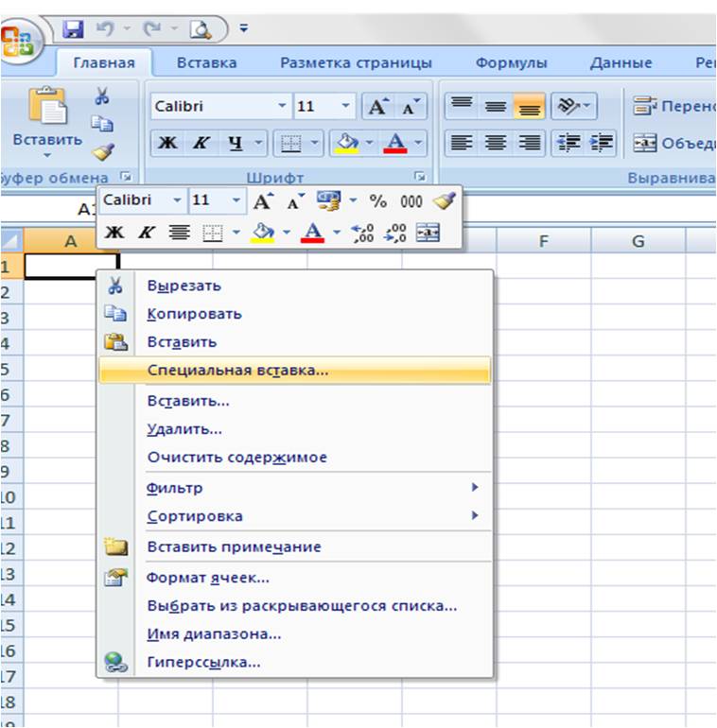Click the Save floppy disk icon
Viewport: 717px width, 728px height.
pos(73,29)
